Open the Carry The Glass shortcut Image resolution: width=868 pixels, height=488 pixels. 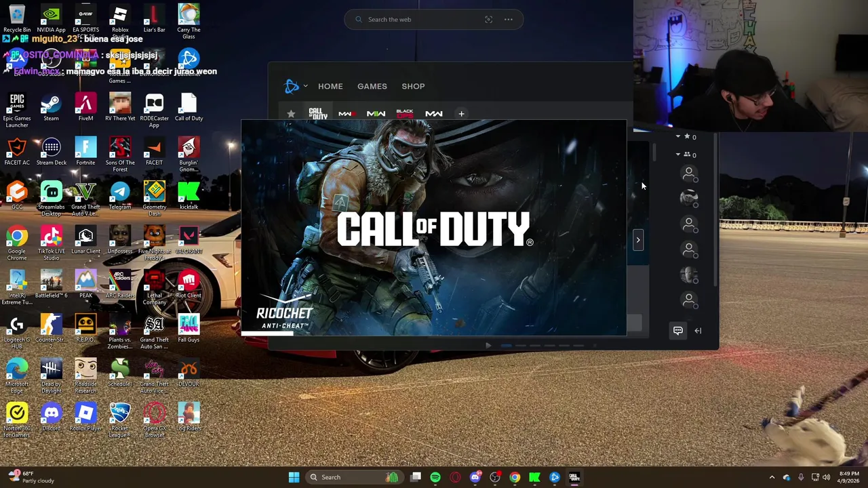coord(189,21)
